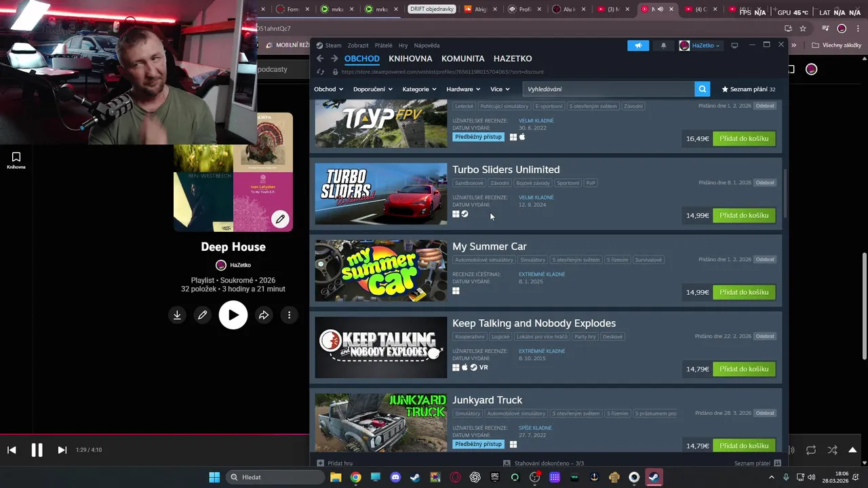The height and width of the screenshot is (488, 868).
Task: Open the My Summer Car thumbnail
Action: coord(381,270)
